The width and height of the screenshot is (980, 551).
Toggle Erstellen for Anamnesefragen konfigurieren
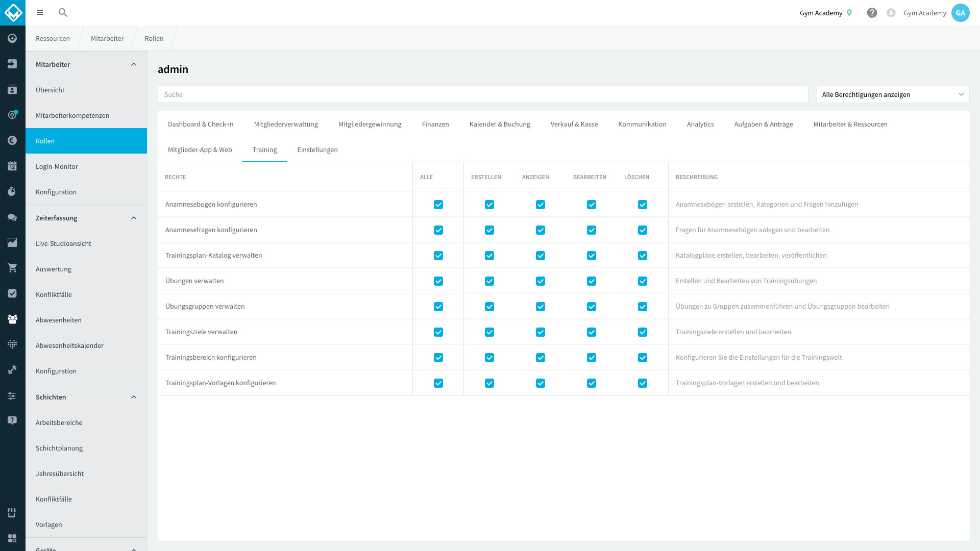click(x=489, y=230)
